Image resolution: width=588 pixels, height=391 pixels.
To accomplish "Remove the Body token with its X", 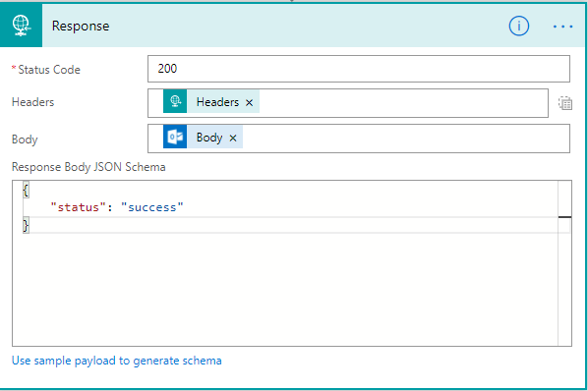I will tap(233, 139).
